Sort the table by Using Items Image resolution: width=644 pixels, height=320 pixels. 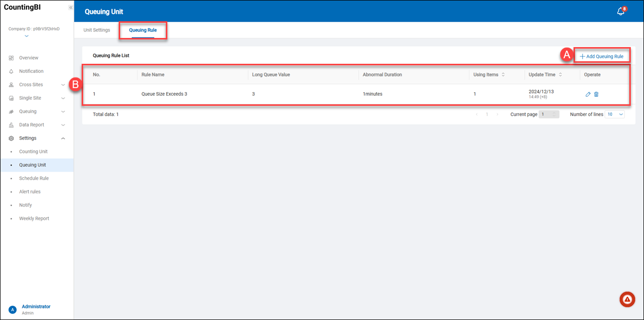pyautogui.click(x=503, y=75)
